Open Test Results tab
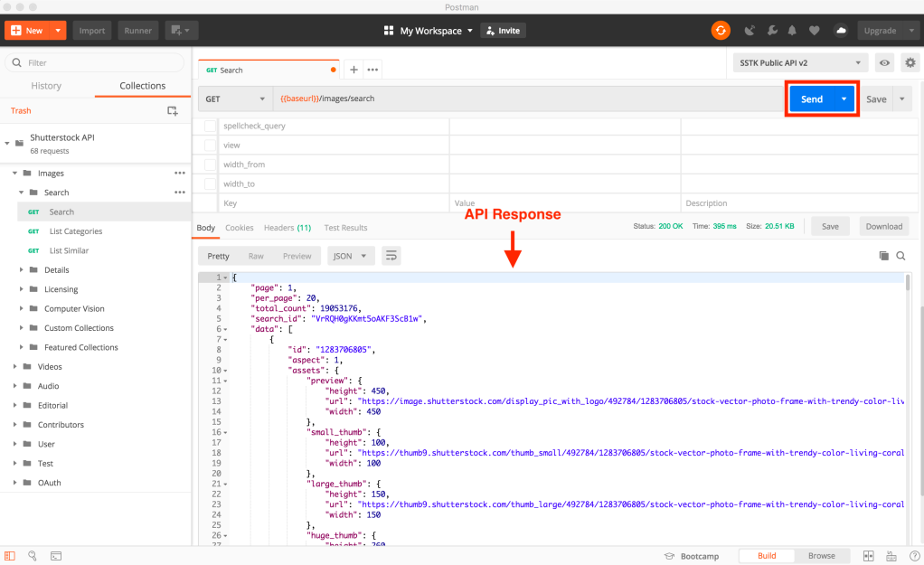This screenshot has height=565, width=924. (345, 228)
